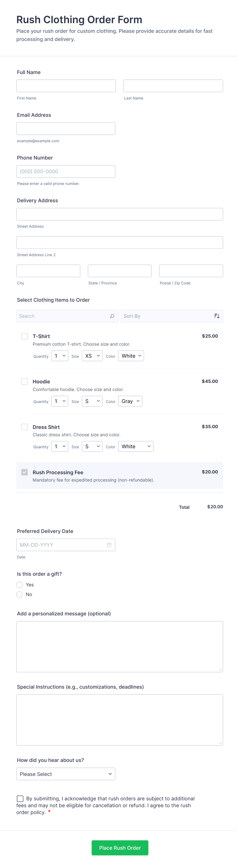Click the First Name input field
This screenshot has height=868, width=237.
point(66,86)
